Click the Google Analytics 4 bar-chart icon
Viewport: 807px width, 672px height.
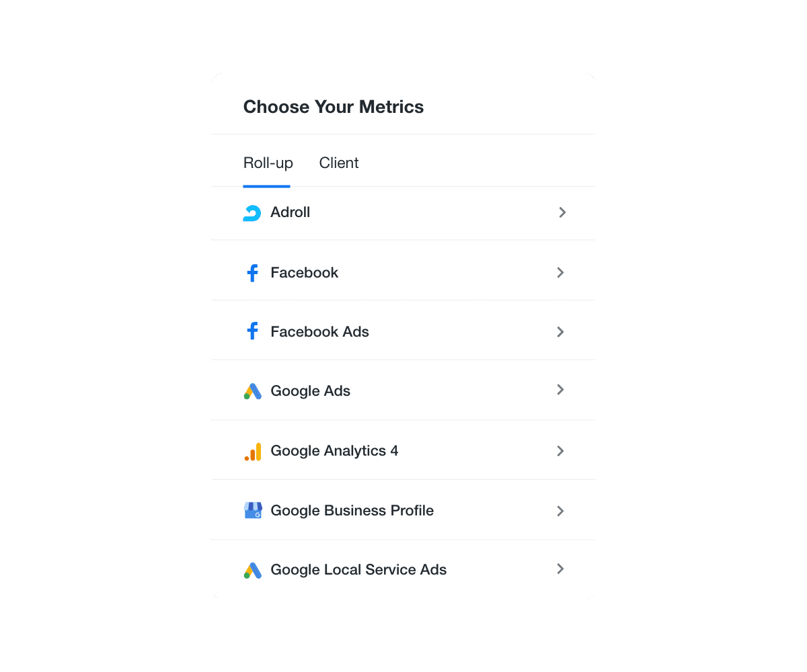pos(252,451)
